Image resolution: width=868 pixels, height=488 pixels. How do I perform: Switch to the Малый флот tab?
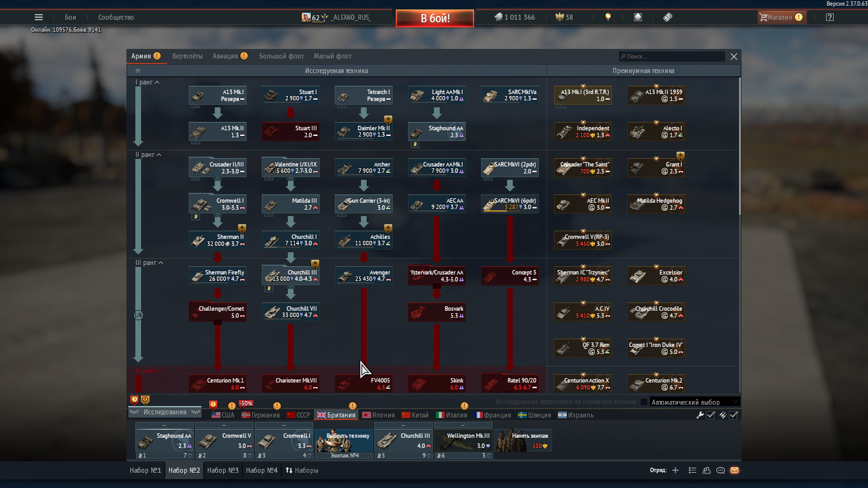[x=333, y=56]
